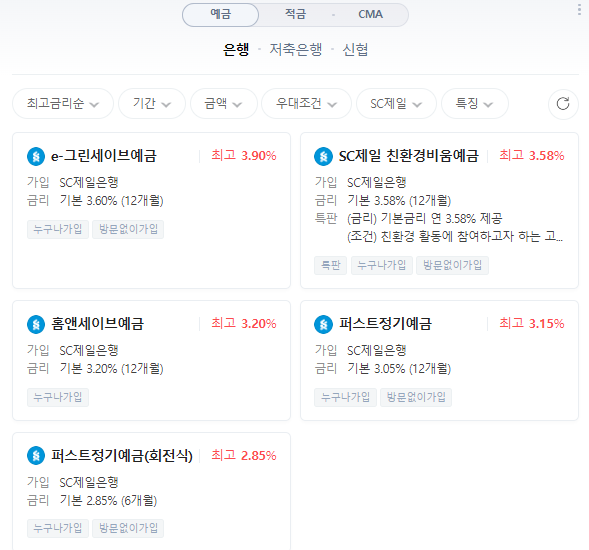Click 누구나가입 tag on SC제일 친환경비움예금
Screen dimensions: 589x550
click(382, 266)
